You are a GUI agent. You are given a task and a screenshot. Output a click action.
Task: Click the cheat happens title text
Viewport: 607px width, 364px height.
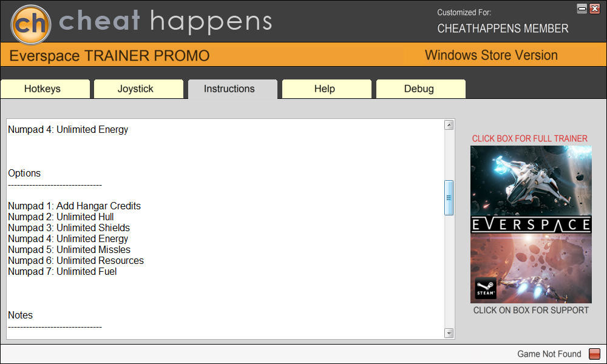[165, 21]
